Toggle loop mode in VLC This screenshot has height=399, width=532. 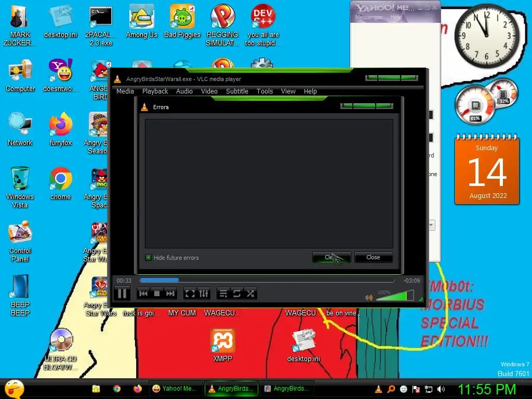[x=237, y=294]
